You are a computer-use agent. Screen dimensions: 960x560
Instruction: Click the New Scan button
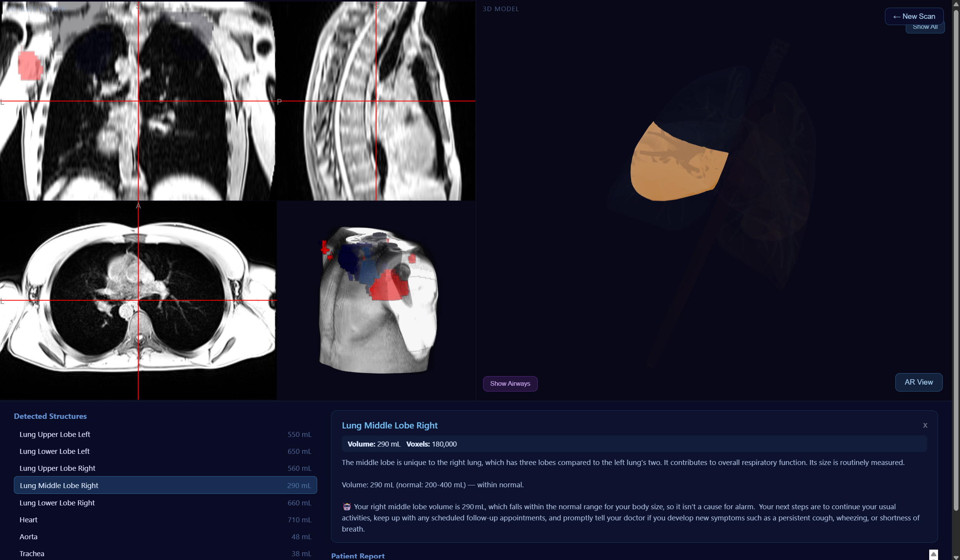[x=914, y=16]
